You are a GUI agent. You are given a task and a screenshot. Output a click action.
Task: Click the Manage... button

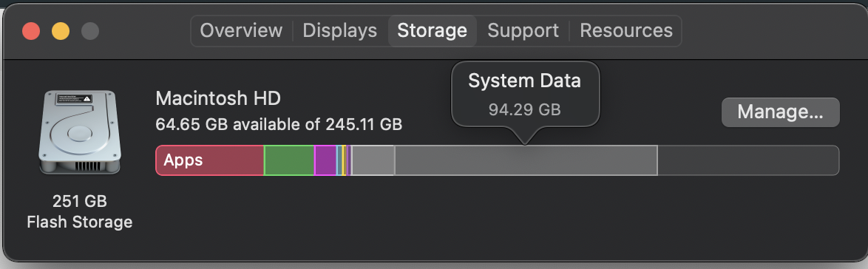point(781,112)
